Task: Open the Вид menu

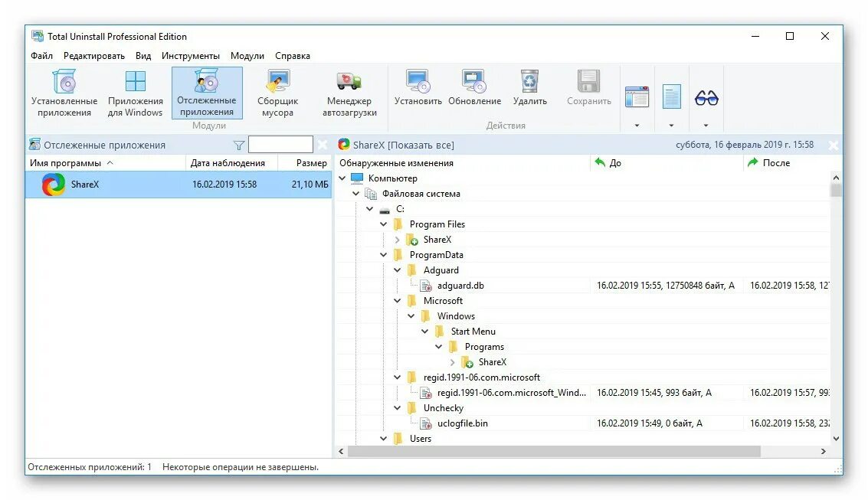Action: pos(143,56)
